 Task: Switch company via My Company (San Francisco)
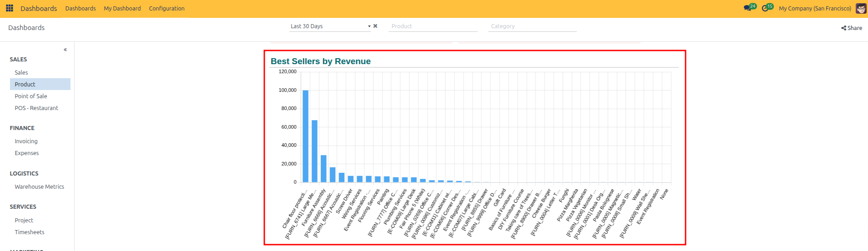point(815,8)
